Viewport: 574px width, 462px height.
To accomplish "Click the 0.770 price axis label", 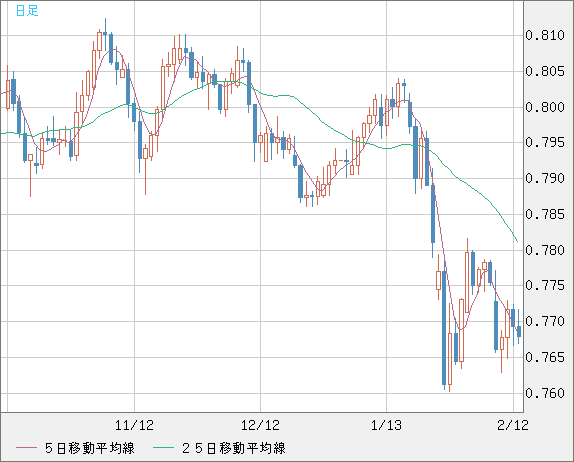I will [x=545, y=321].
